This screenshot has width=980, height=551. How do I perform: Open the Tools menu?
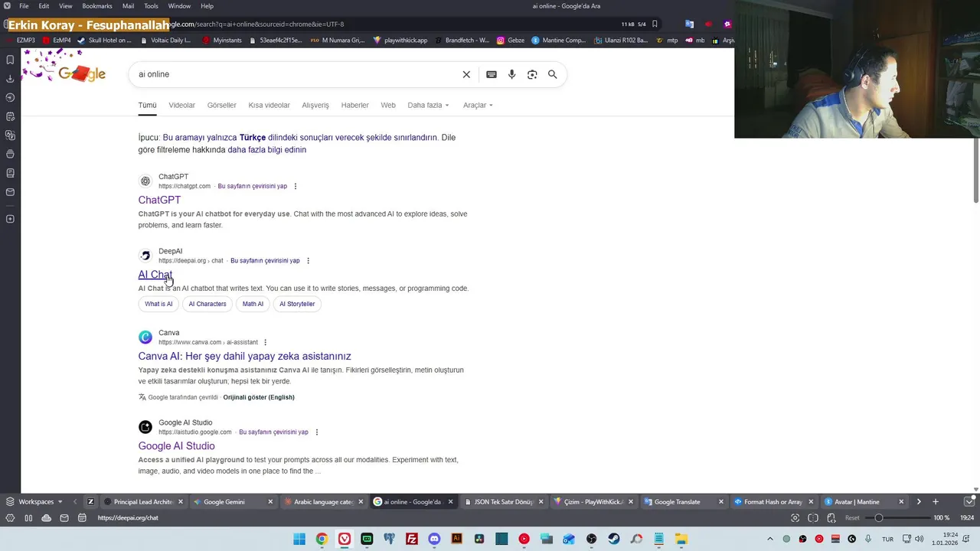[x=152, y=6]
